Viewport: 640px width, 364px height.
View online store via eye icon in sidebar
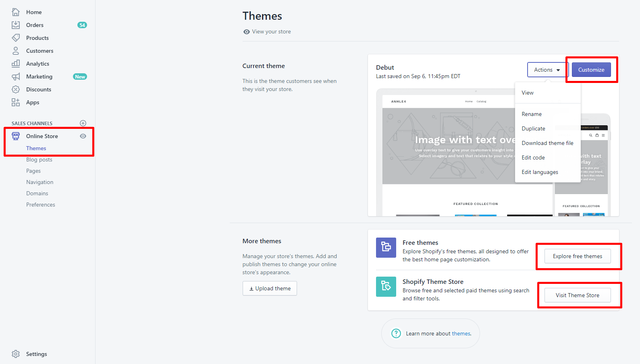coord(83,136)
